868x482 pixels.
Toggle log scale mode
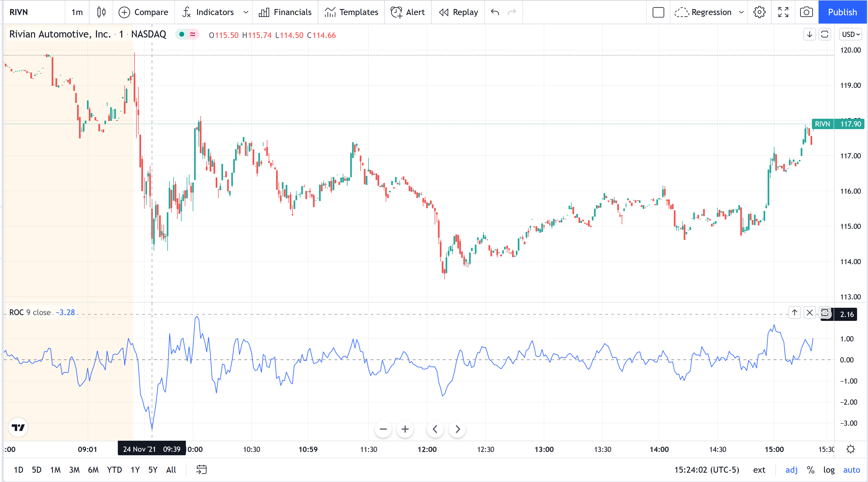click(x=829, y=470)
